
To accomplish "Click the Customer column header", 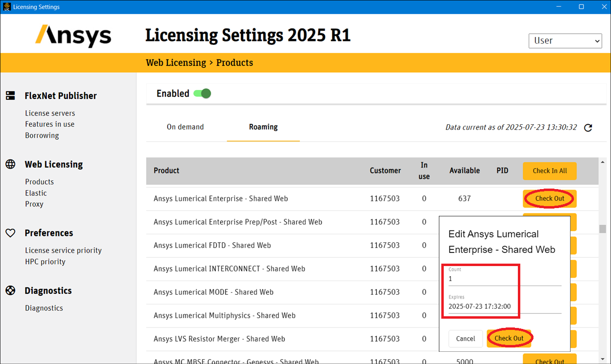I will [x=385, y=171].
